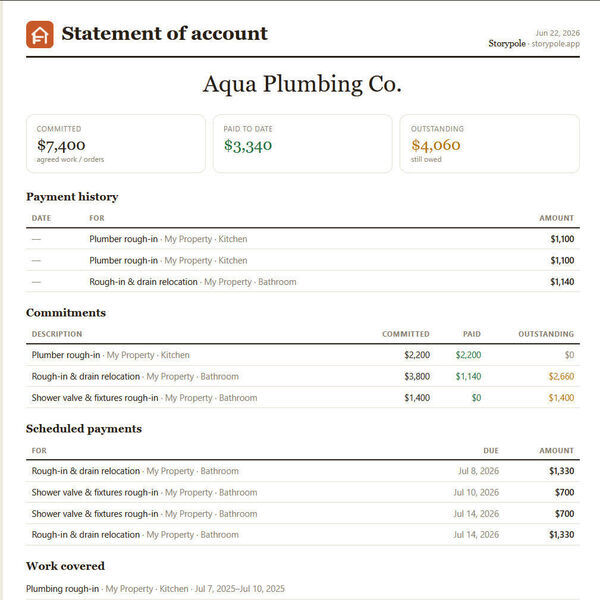Click the Date column header in Payment history
600x600 pixels.
(41, 218)
